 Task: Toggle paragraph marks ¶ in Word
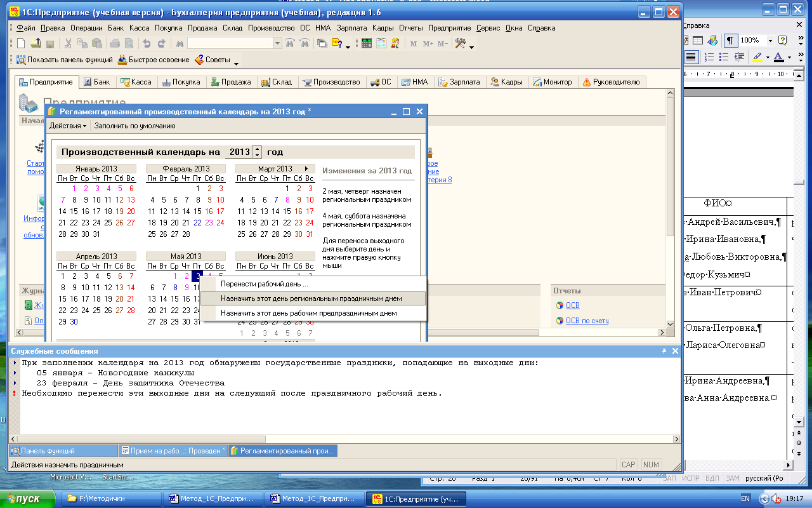coord(730,41)
